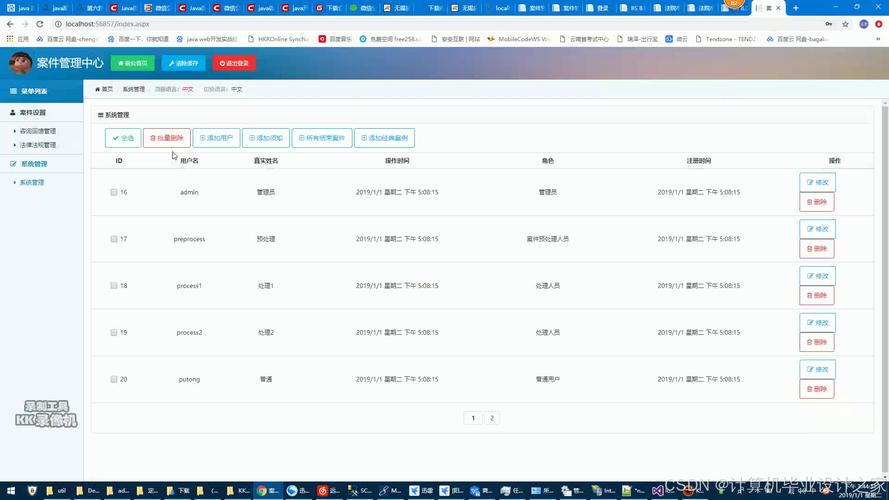The width and height of the screenshot is (889, 500).
Task: Click the Windows Start button
Action: coord(10,491)
